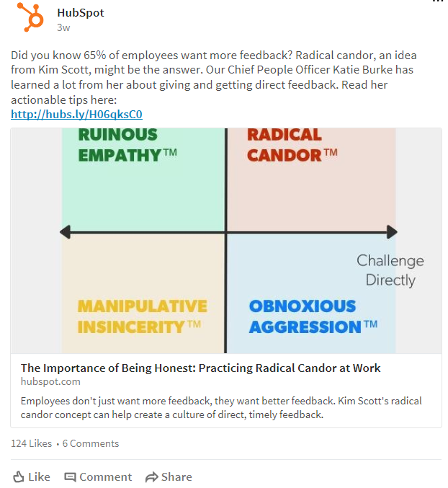Click the 3w post timestamp
448x488 pixels.
[x=63, y=27]
